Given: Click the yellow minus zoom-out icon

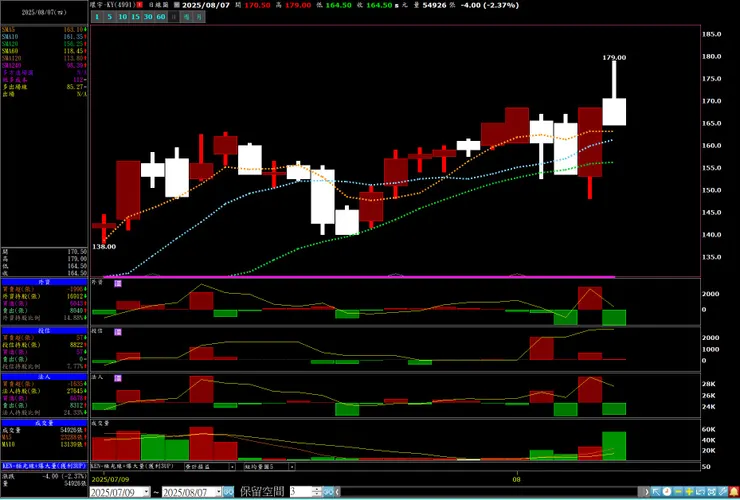Looking at the screenshot, I should tap(678, 492).
